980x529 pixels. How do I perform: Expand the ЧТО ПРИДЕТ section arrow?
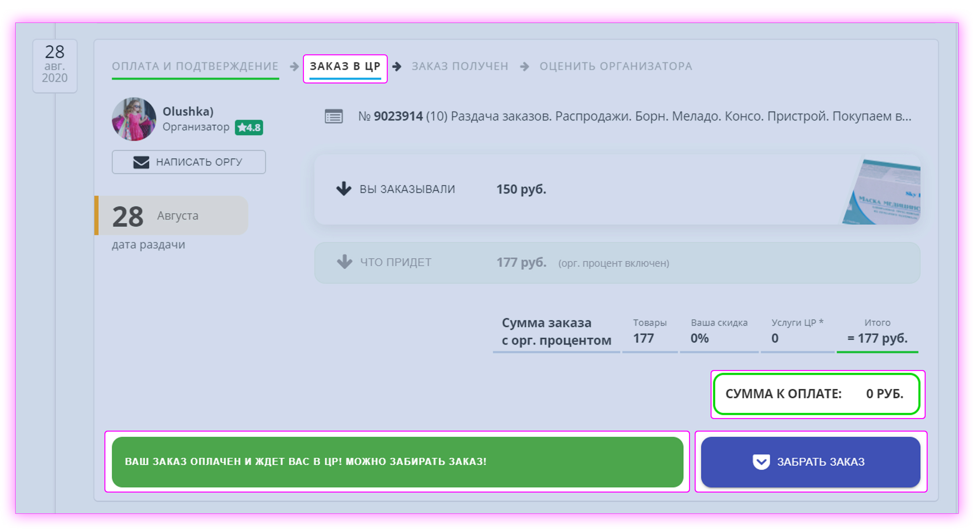[x=344, y=262]
